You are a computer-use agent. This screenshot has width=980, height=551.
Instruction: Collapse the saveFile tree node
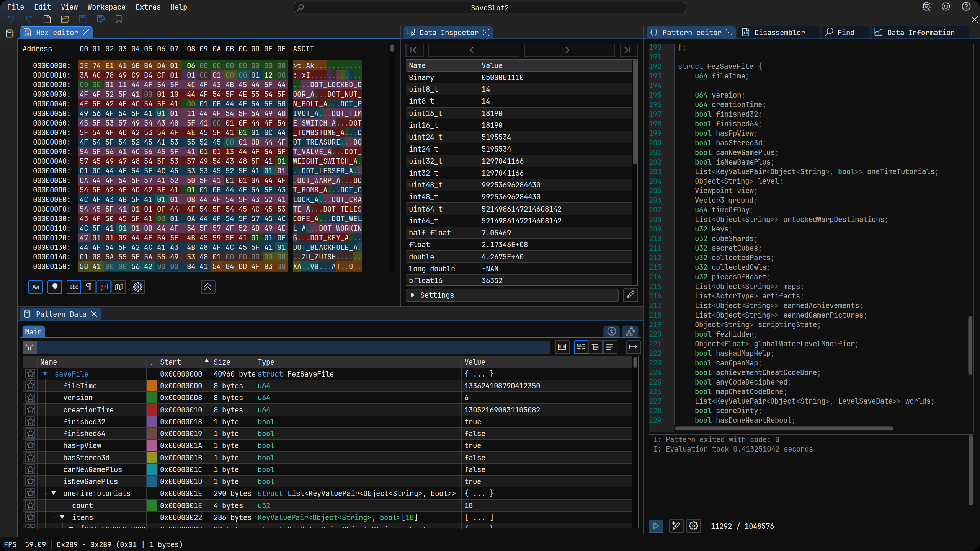pos(45,374)
